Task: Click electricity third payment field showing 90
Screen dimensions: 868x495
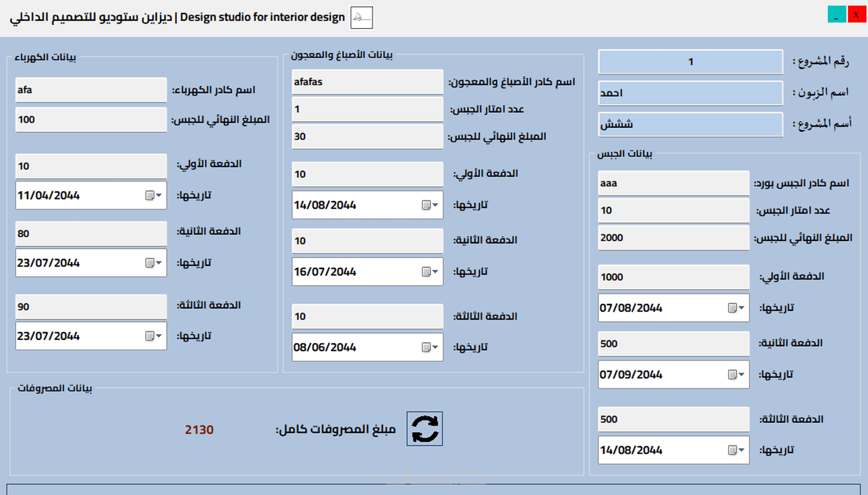Action: (91, 307)
